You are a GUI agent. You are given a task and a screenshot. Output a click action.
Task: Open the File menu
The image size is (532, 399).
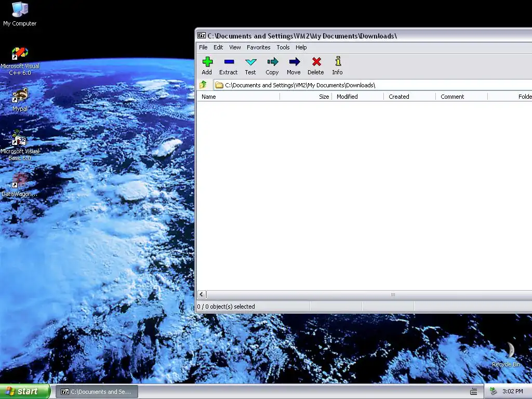[x=203, y=47]
